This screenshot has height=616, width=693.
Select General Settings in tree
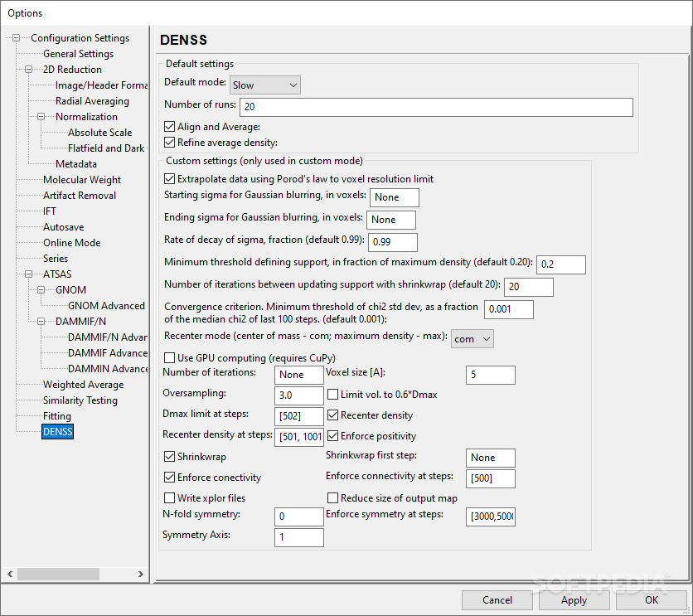pos(78,54)
